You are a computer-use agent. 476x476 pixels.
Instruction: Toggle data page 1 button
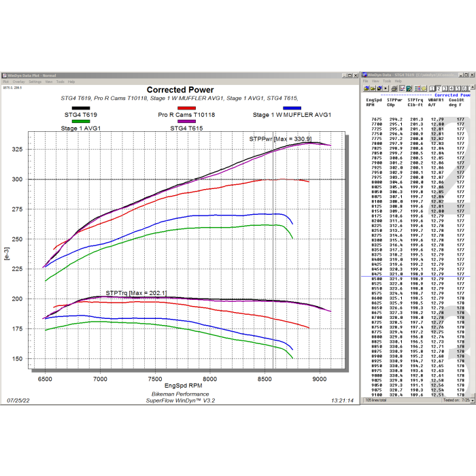coord(432,88)
